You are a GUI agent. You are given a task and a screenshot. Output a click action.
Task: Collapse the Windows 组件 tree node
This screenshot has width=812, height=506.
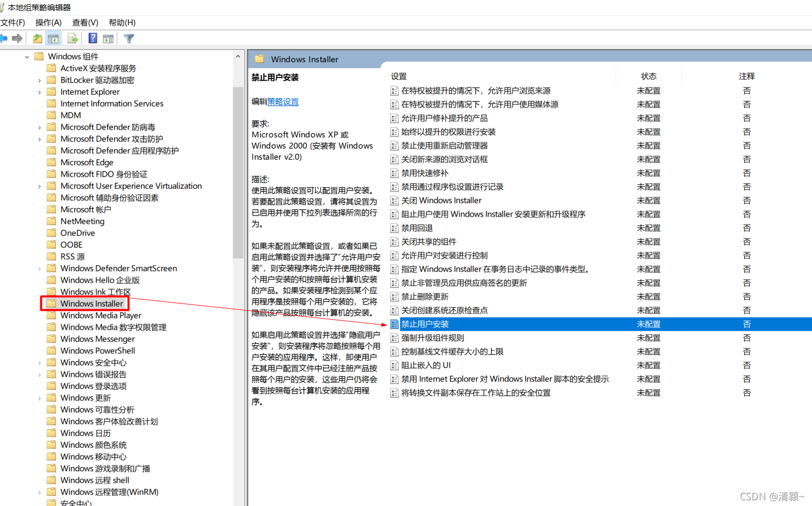(x=27, y=57)
